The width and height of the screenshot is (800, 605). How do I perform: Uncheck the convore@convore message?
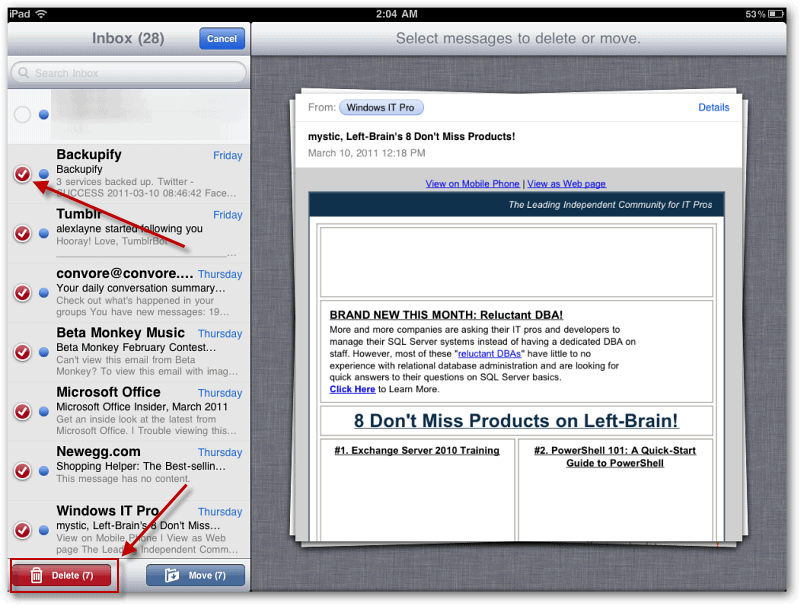point(22,293)
